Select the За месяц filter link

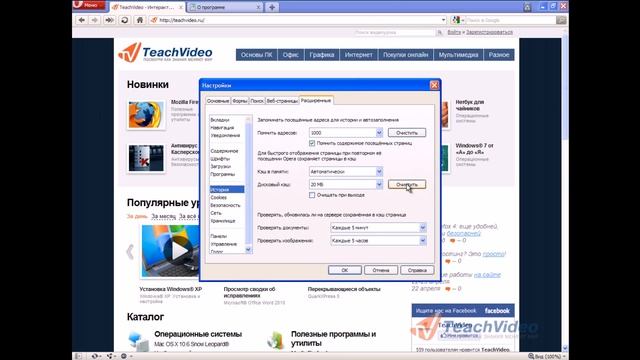163,216
